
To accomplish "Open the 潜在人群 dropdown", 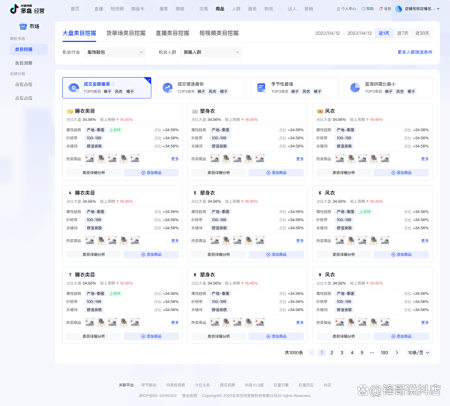I will [x=211, y=52].
